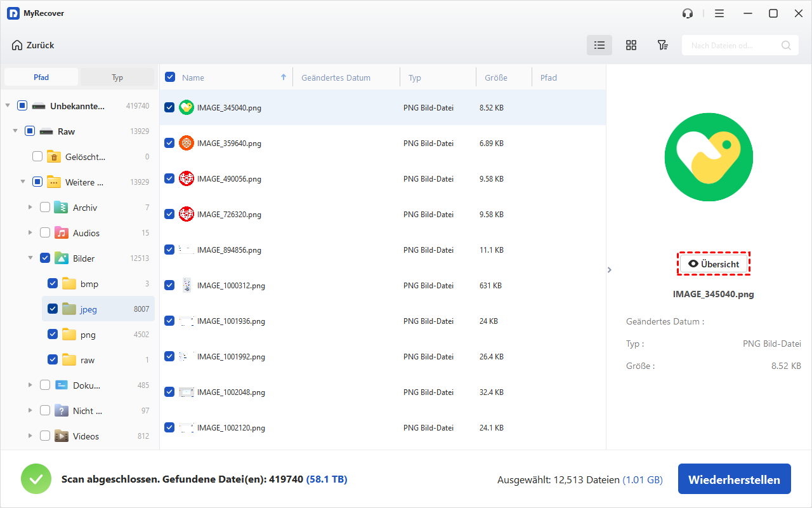The height and width of the screenshot is (508, 812).
Task: Select the png folder in tree
Action: [x=88, y=335]
